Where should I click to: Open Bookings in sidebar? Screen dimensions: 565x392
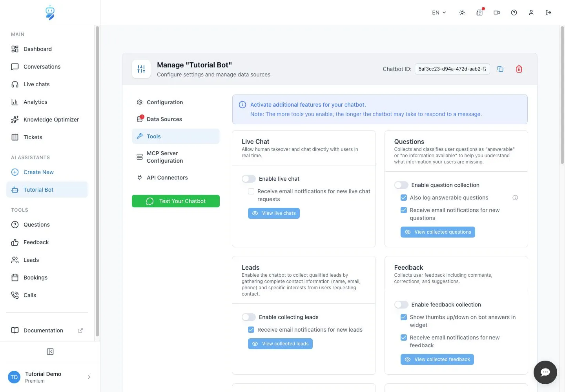pyautogui.click(x=47, y=278)
